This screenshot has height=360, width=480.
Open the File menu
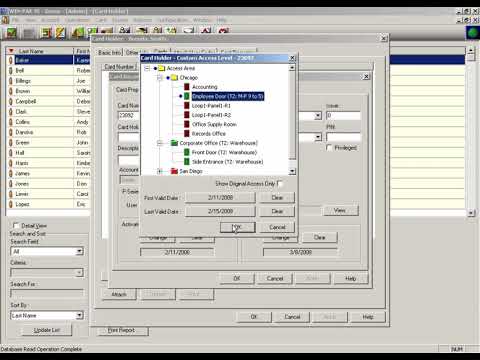(15, 20)
